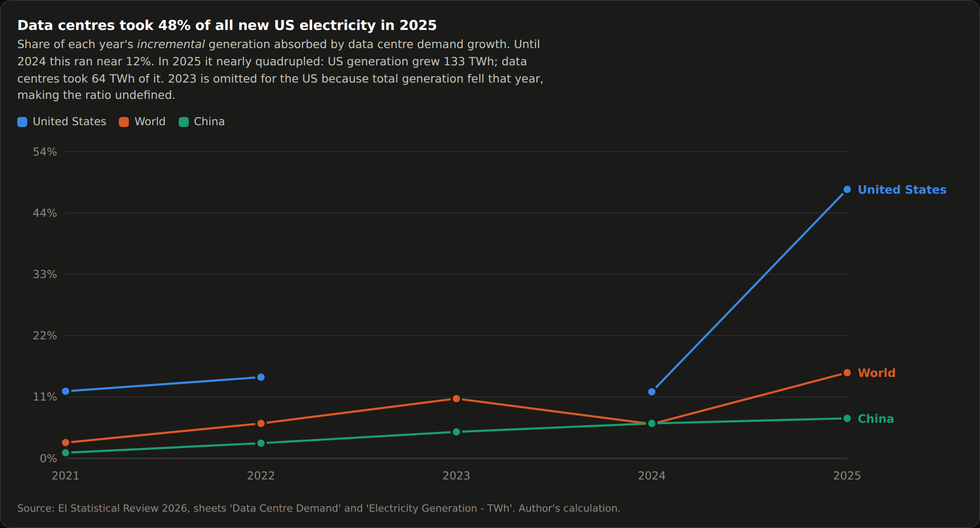Click the italic word 'incremental' in subtitle
The width and height of the screenshot is (980, 528).
[171, 44]
